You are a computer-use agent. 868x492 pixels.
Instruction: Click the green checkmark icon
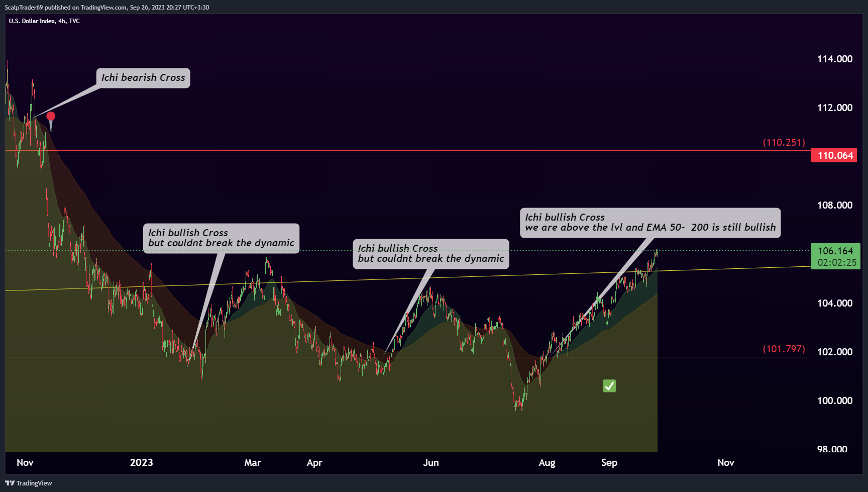click(609, 386)
